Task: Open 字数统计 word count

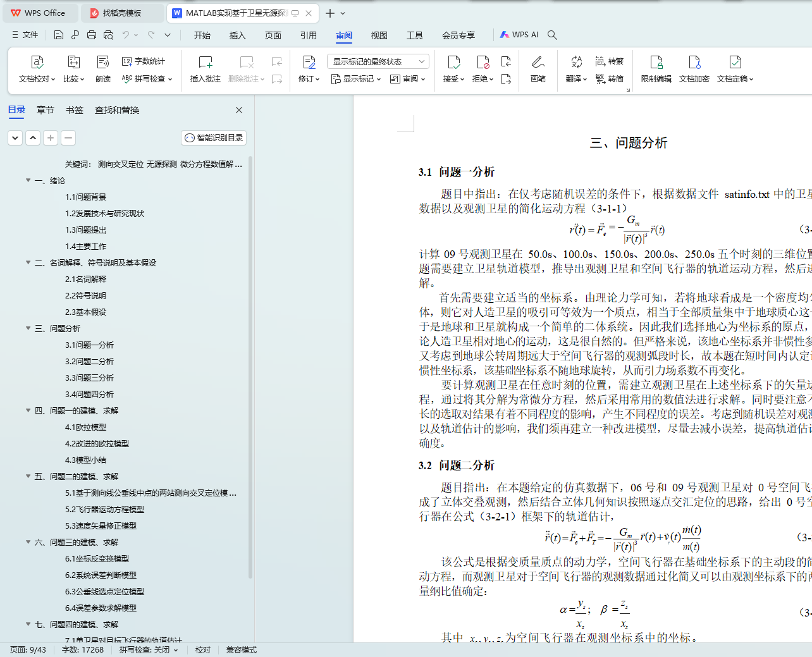Action: (x=144, y=61)
